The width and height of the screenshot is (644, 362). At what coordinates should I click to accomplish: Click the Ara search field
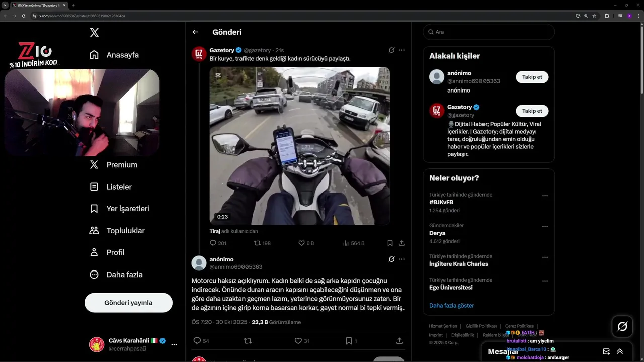click(x=489, y=32)
